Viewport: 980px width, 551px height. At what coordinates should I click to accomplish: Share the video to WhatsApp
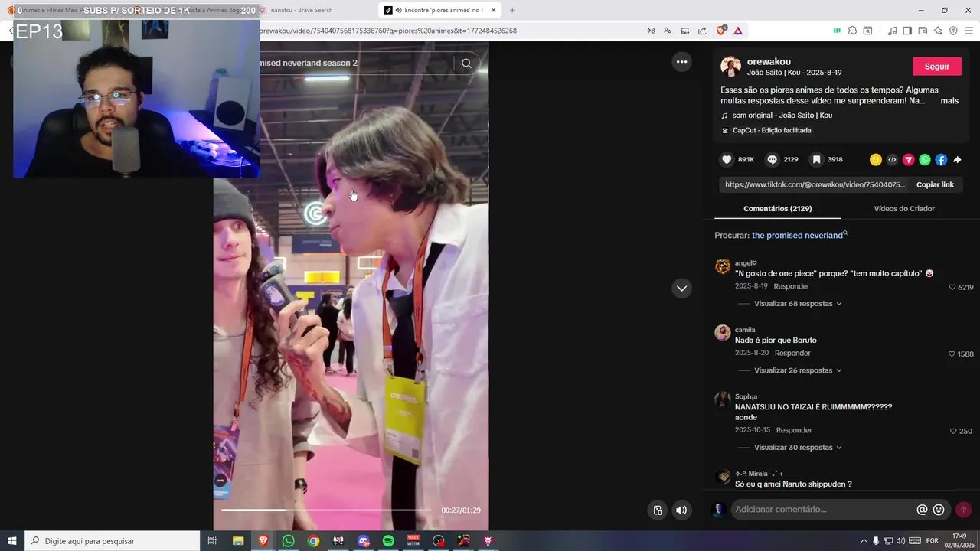[x=925, y=160]
